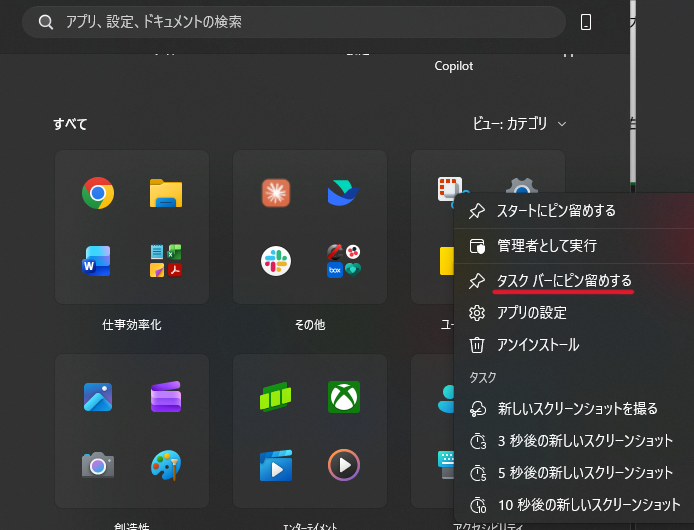
Task: Click the アプリ、設定、ドキュメントの検索 search box
Action: tap(294, 22)
